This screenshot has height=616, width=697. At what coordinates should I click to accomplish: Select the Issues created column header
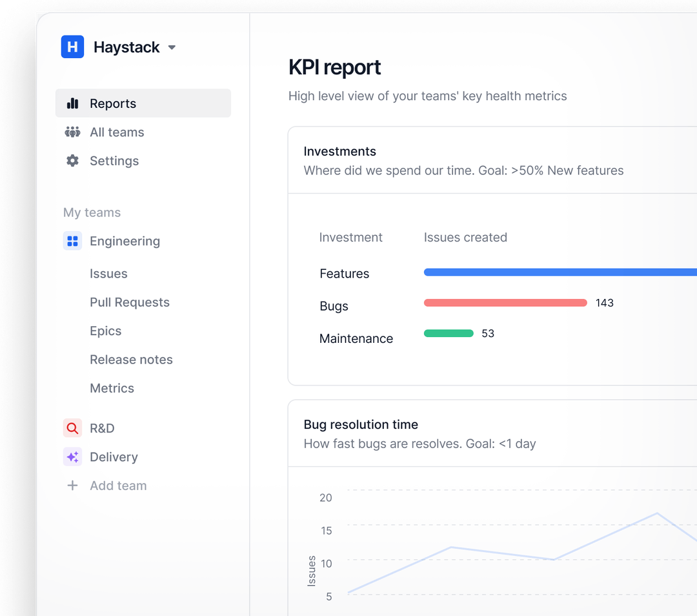465,237
